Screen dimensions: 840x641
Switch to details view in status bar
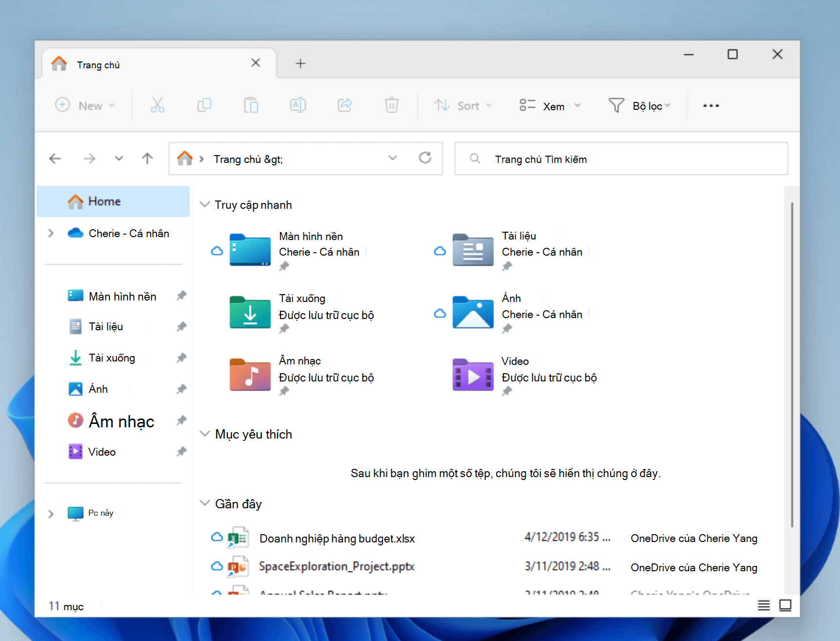tap(763, 605)
